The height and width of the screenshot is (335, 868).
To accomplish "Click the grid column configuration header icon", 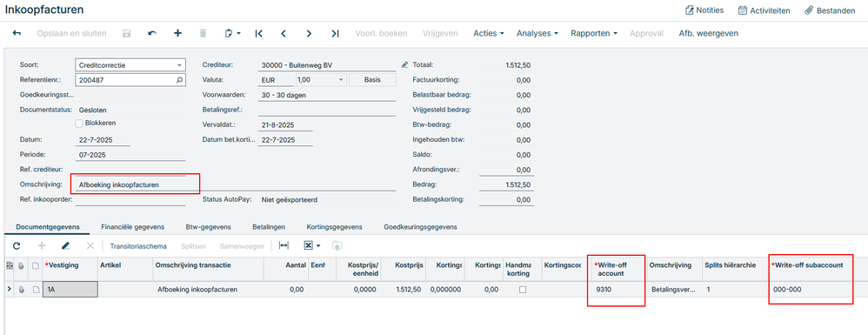I will (9, 265).
